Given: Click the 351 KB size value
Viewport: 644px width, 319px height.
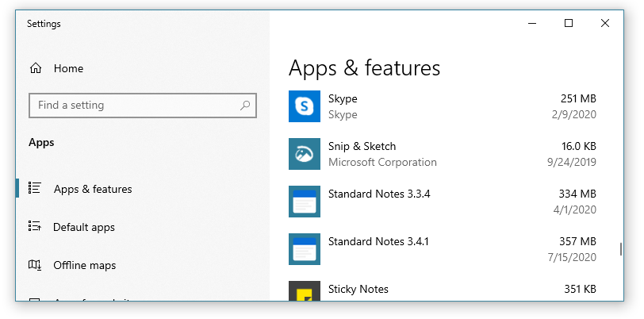Looking at the screenshot, I should coord(580,289).
